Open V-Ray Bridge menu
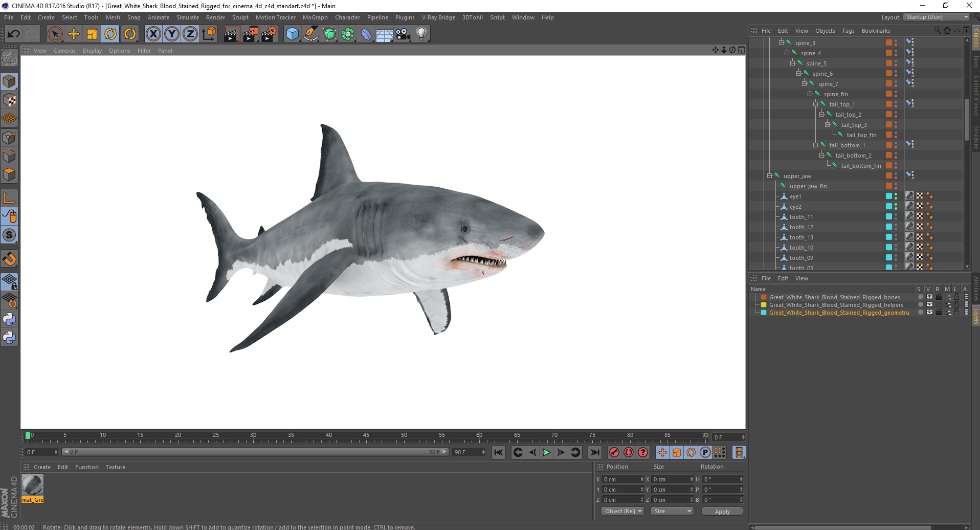This screenshot has height=530, width=980. 438,17
